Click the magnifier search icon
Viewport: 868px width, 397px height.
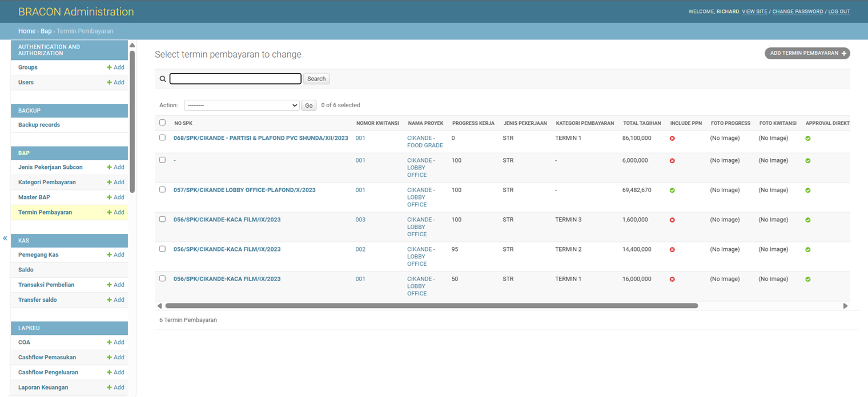163,79
